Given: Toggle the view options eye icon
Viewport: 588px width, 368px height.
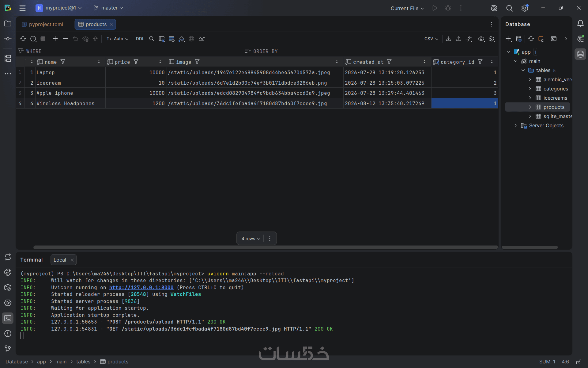Looking at the screenshot, I should [481, 39].
